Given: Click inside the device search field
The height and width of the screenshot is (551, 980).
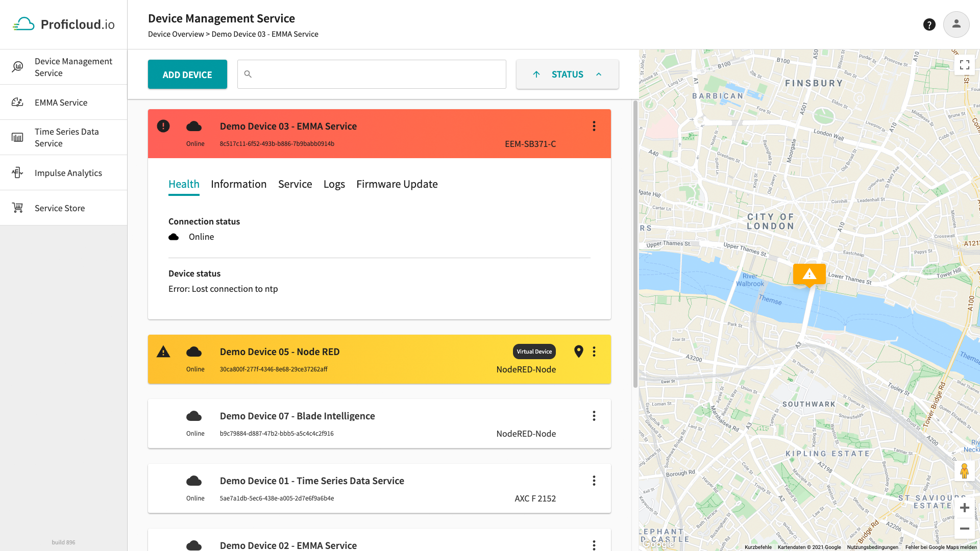Looking at the screenshot, I should tap(372, 74).
